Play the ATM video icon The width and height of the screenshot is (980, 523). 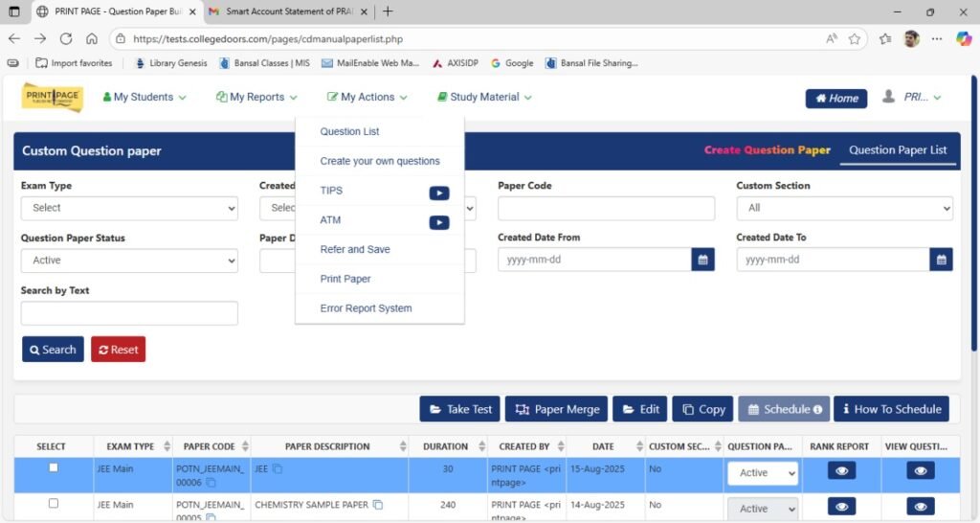tap(438, 222)
